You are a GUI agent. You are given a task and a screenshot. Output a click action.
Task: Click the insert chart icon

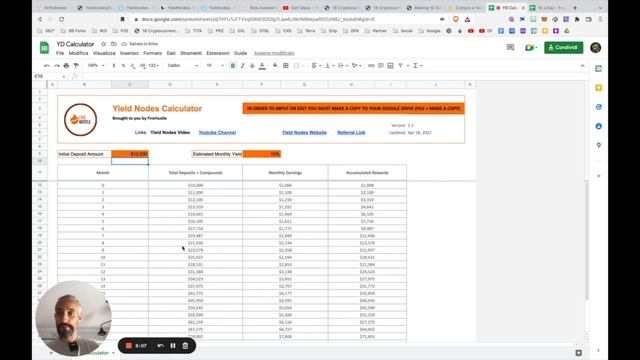pyautogui.click(x=391, y=66)
